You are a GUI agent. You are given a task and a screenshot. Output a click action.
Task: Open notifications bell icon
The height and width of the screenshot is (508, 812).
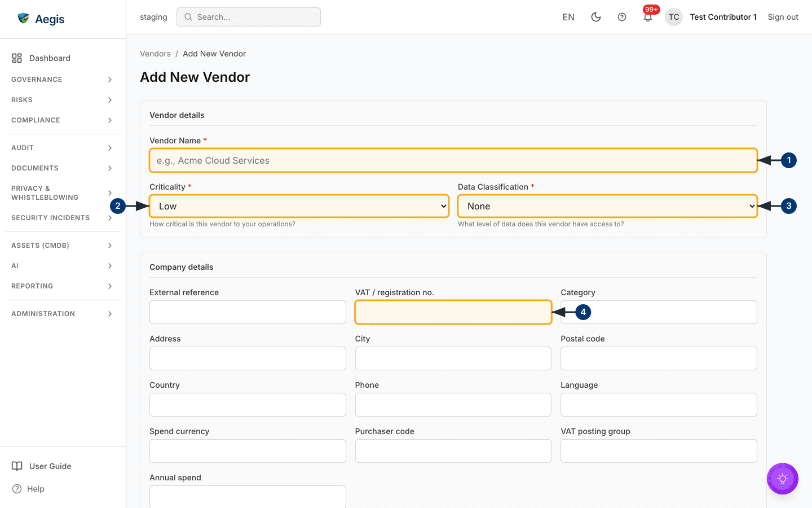(x=648, y=17)
